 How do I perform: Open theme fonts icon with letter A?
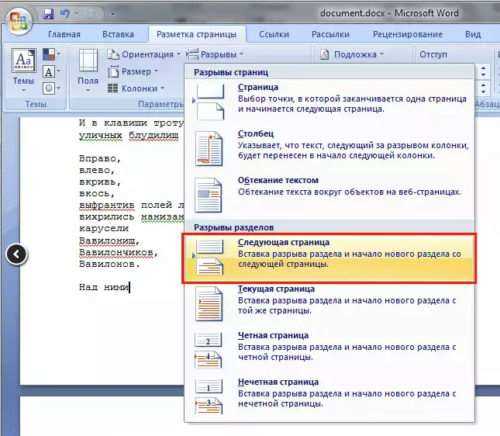pos(49,72)
